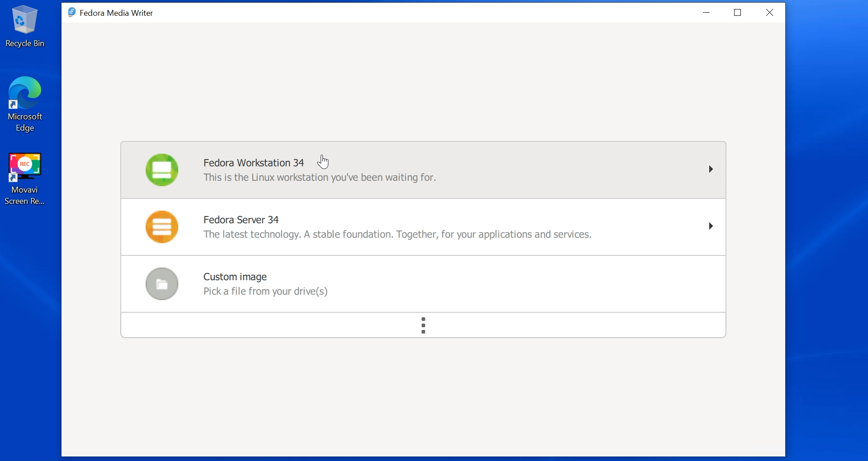Viewport: 868px width, 461px height.
Task: Click the Fedora Media Writer title bar icon
Action: [x=72, y=12]
